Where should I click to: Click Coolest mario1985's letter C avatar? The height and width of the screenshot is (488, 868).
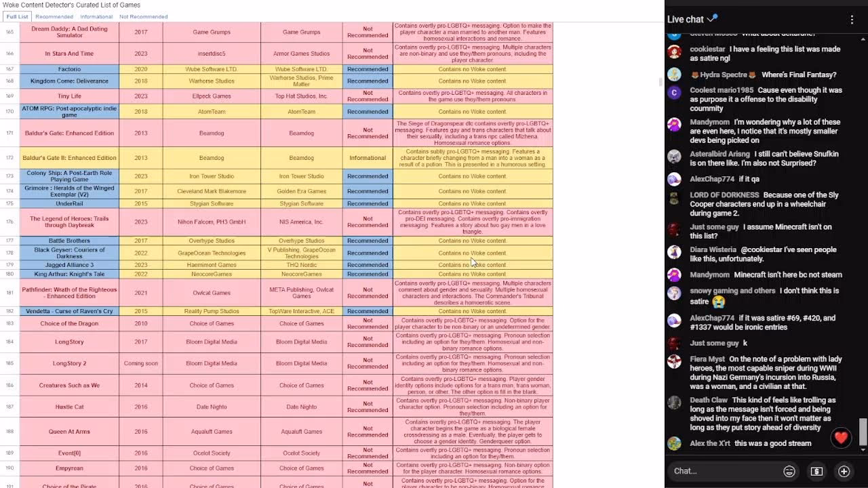click(674, 93)
